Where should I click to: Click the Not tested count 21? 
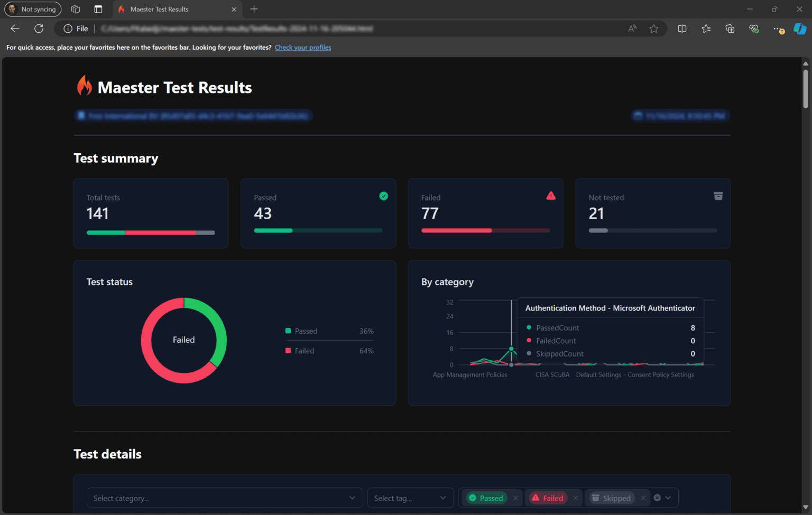(596, 213)
